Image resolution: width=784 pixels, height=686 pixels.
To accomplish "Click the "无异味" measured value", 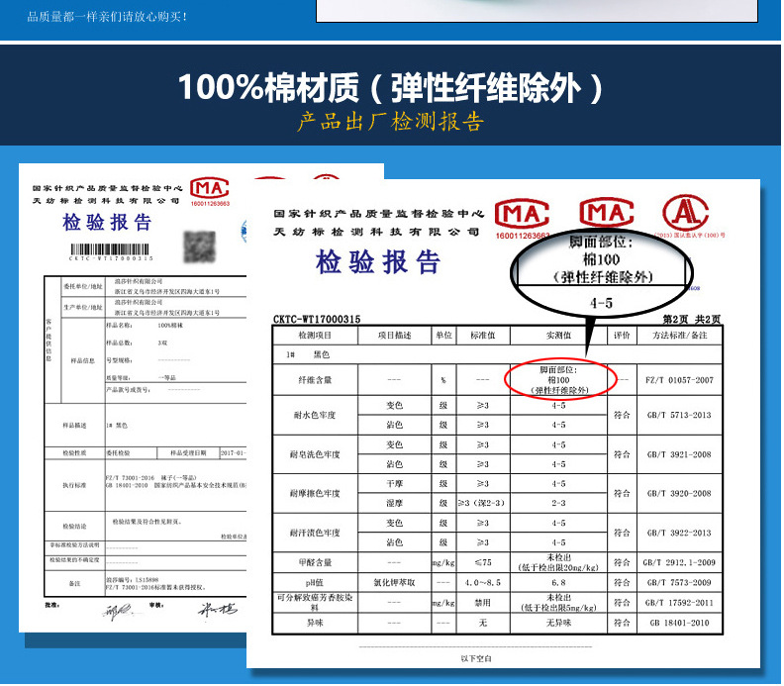I will click(558, 623).
